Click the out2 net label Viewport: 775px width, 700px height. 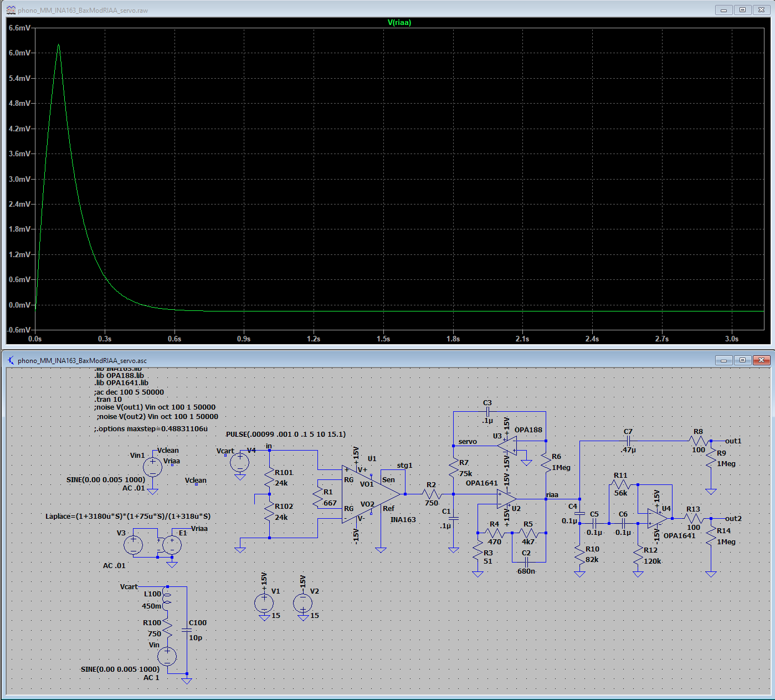733,519
